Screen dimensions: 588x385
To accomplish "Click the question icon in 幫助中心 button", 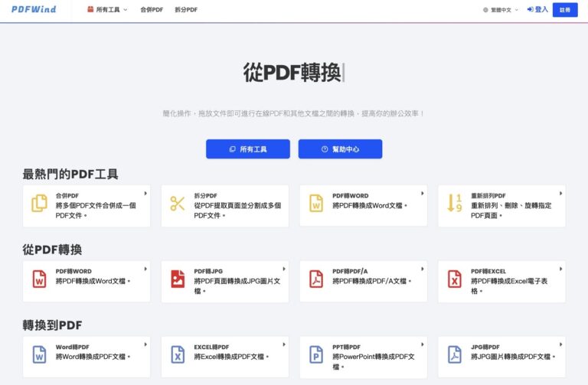I will (x=325, y=149).
